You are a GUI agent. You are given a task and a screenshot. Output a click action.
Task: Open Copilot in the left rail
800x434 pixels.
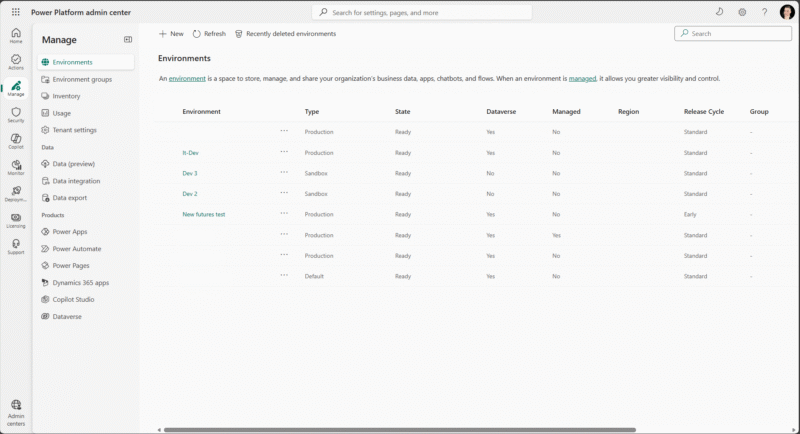(x=16, y=141)
